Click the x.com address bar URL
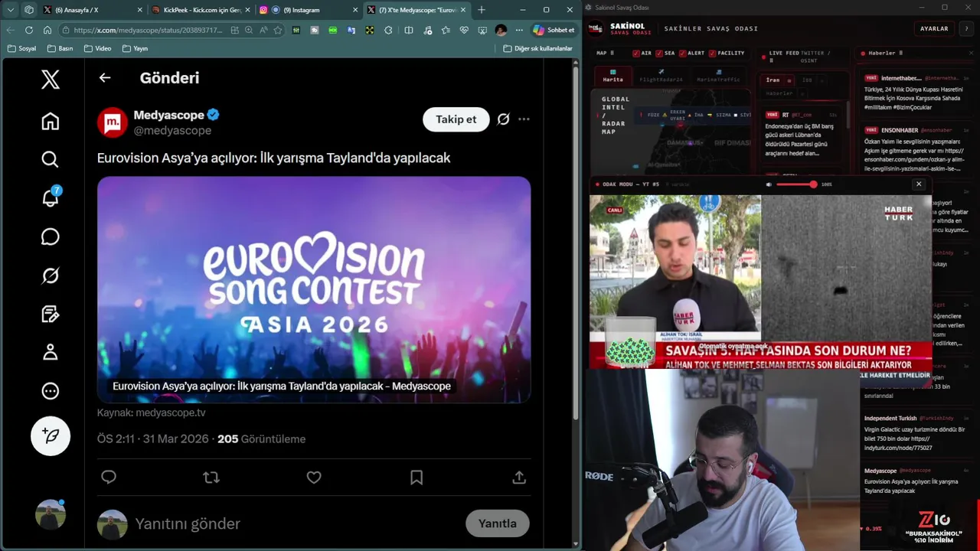Screen dimensions: 980x551 (x=148, y=30)
